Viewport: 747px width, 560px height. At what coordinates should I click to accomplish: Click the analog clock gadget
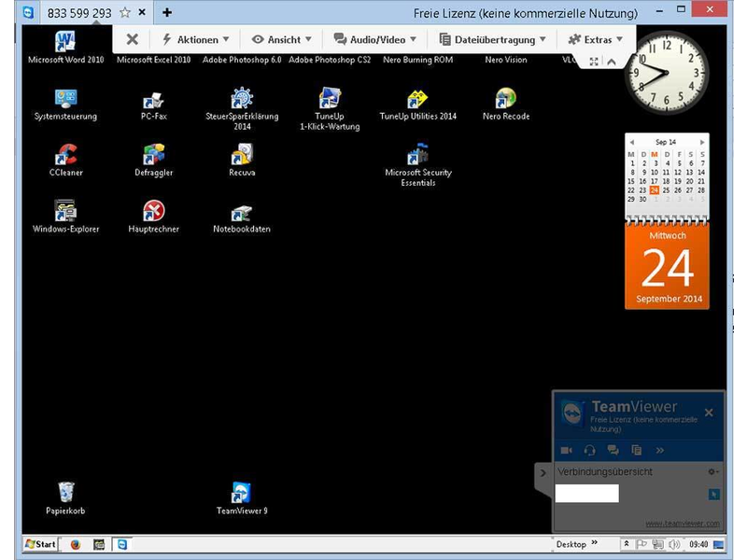coord(666,73)
